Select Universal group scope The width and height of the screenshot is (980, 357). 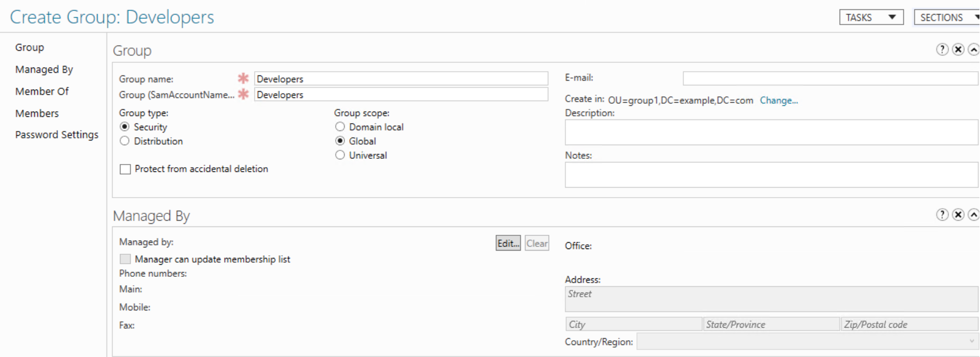[x=340, y=155]
